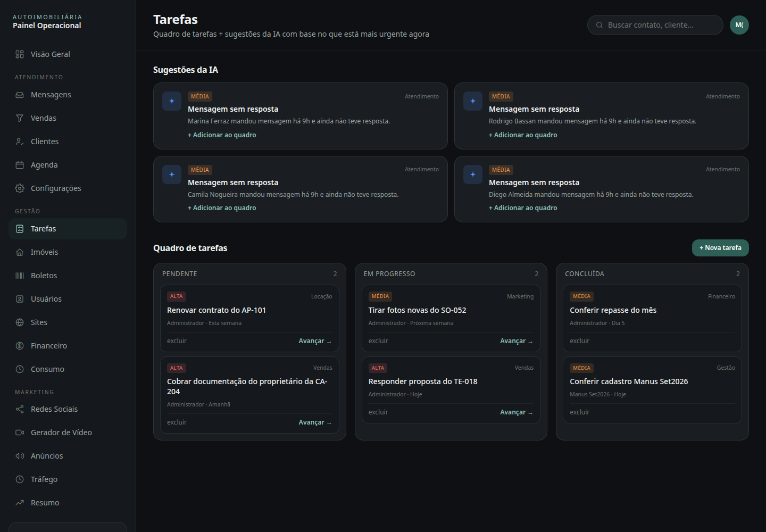Advance the Renovar contrato do AP-101 task

315,341
